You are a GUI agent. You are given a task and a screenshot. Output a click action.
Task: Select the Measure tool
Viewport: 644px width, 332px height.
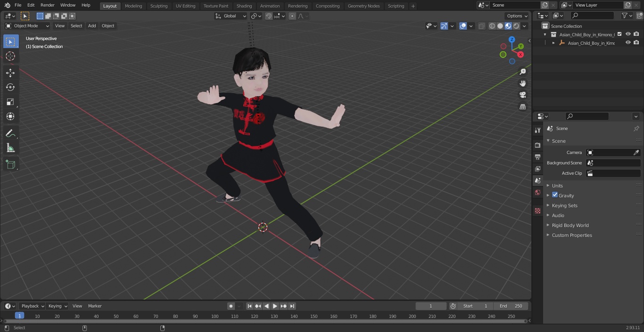click(10, 148)
